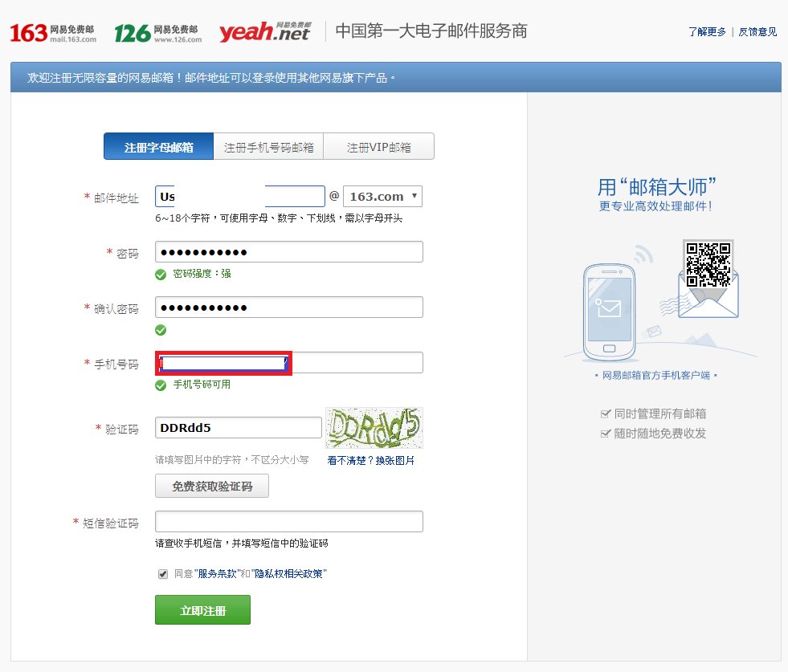Click the 短信验证码 input field
Screen dimensions: 788x672
point(288,521)
